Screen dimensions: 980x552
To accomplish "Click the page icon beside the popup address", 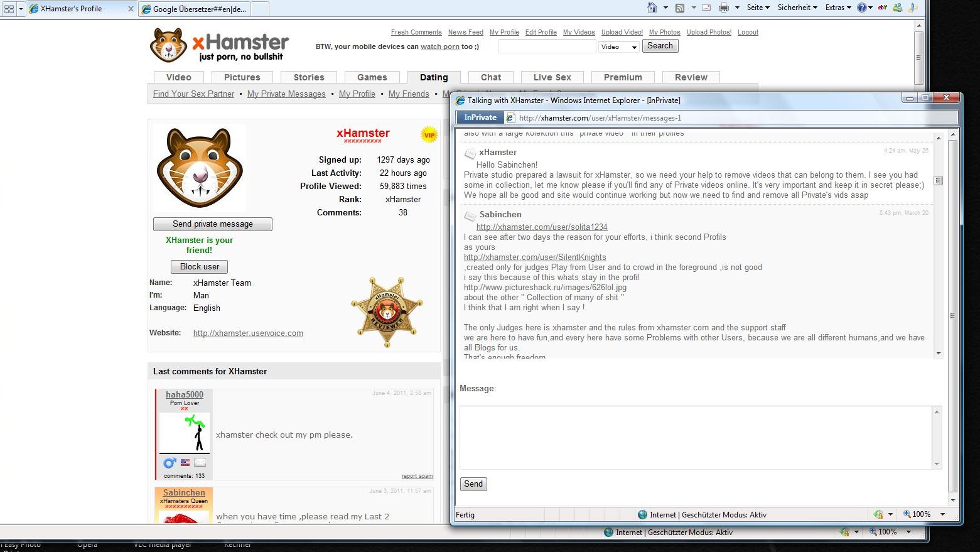I will pyautogui.click(x=510, y=117).
